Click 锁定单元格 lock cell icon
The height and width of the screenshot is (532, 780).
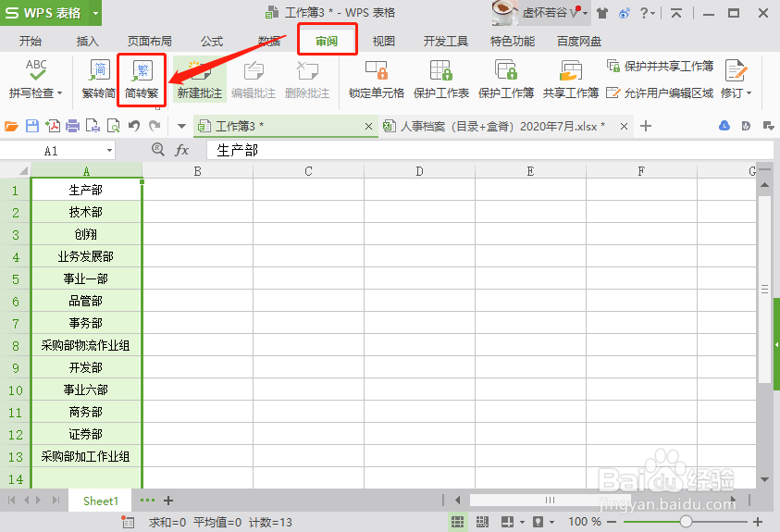[376, 70]
